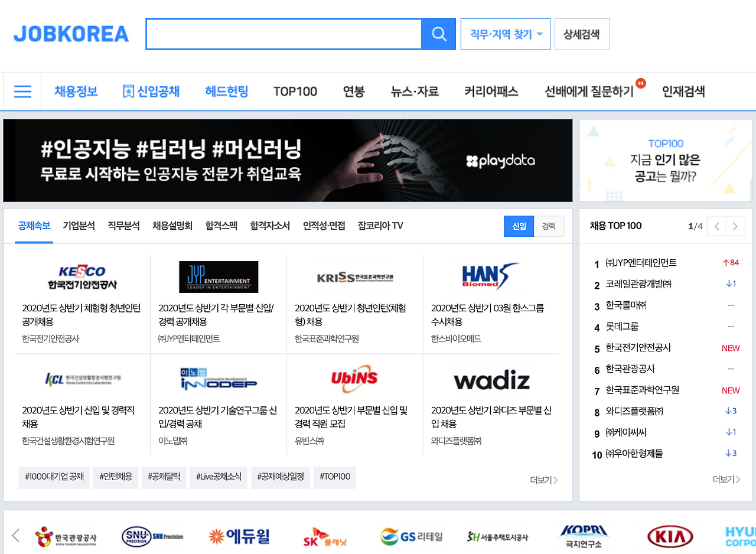756x554 pixels.
Task: Show previous logos in company carousel
Action: click(x=16, y=536)
